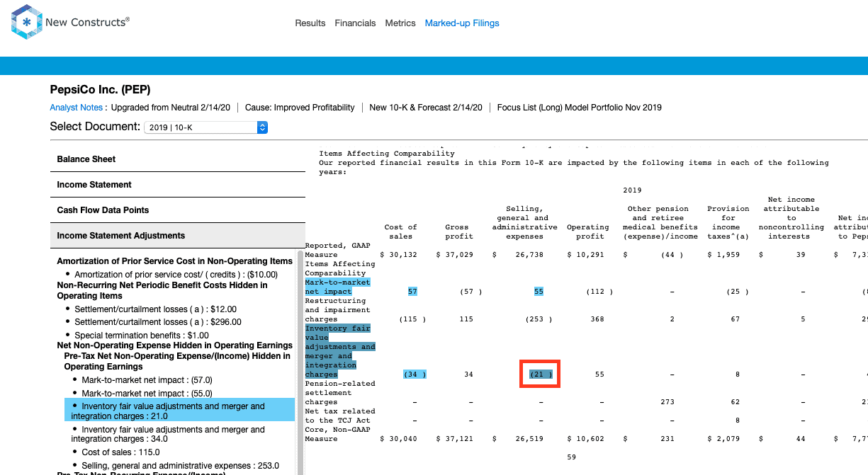Select Special termination benefits $1.00 item

[x=142, y=335]
